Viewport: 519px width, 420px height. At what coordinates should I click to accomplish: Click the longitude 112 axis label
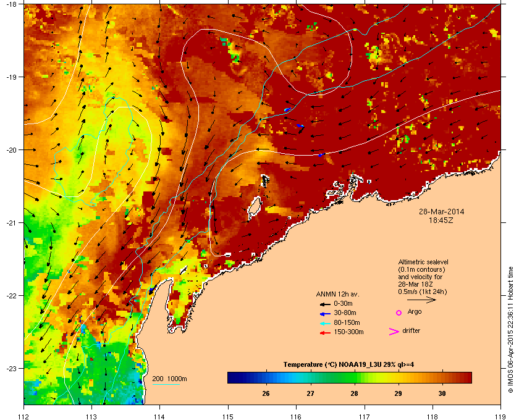click(24, 417)
